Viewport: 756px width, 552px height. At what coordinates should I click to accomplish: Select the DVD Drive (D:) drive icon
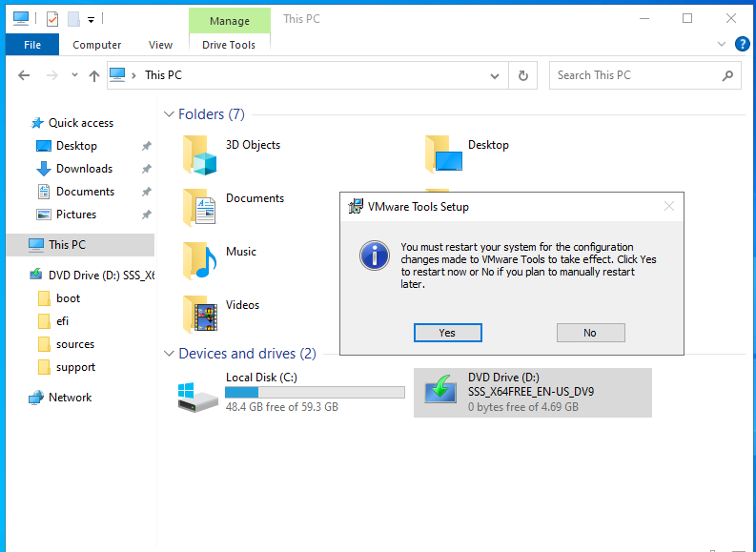(439, 390)
